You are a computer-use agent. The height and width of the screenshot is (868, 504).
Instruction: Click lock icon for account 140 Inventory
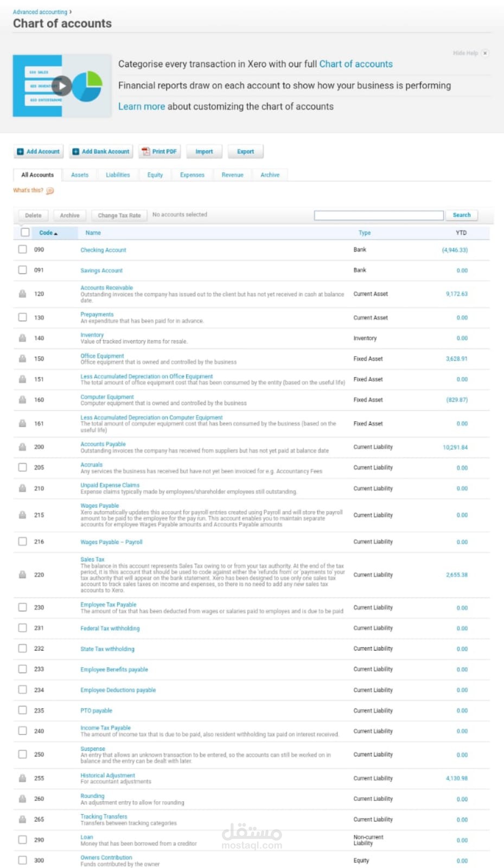[x=23, y=338]
